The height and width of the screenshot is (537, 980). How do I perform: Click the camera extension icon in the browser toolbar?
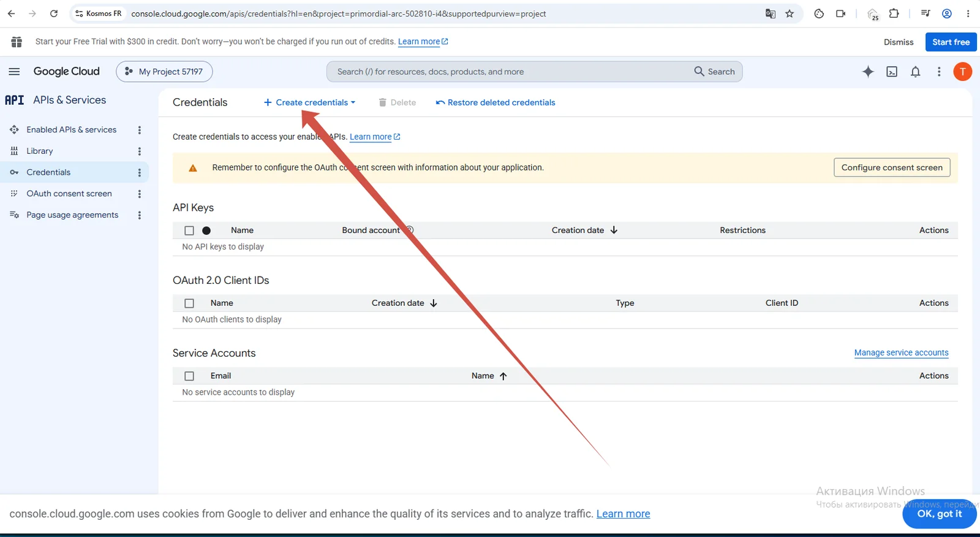click(x=841, y=13)
